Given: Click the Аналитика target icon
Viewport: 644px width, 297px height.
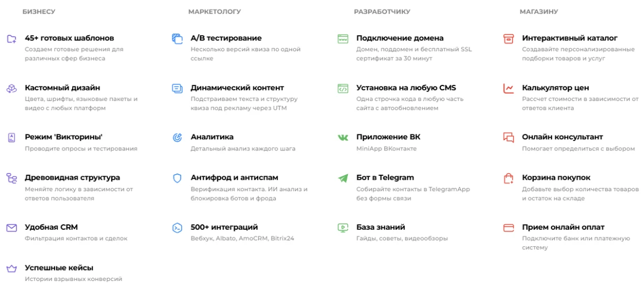Looking at the screenshot, I should point(177,137).
